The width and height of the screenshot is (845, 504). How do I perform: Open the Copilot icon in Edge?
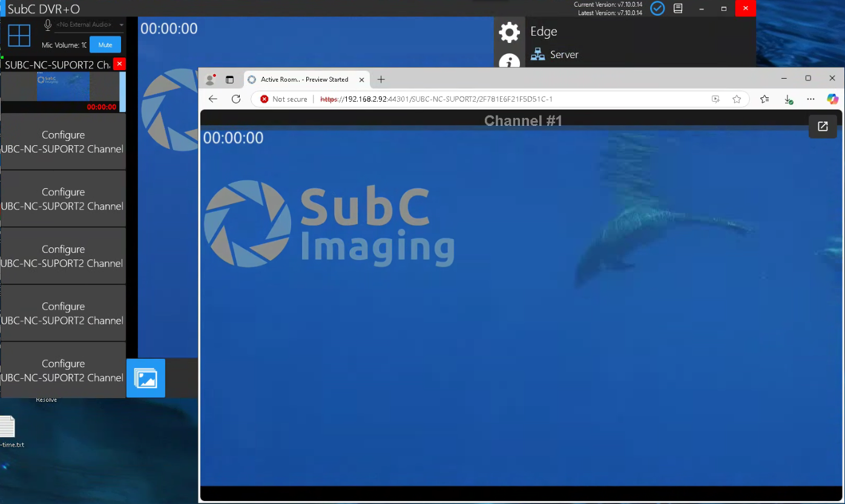[x=833, y=99]
